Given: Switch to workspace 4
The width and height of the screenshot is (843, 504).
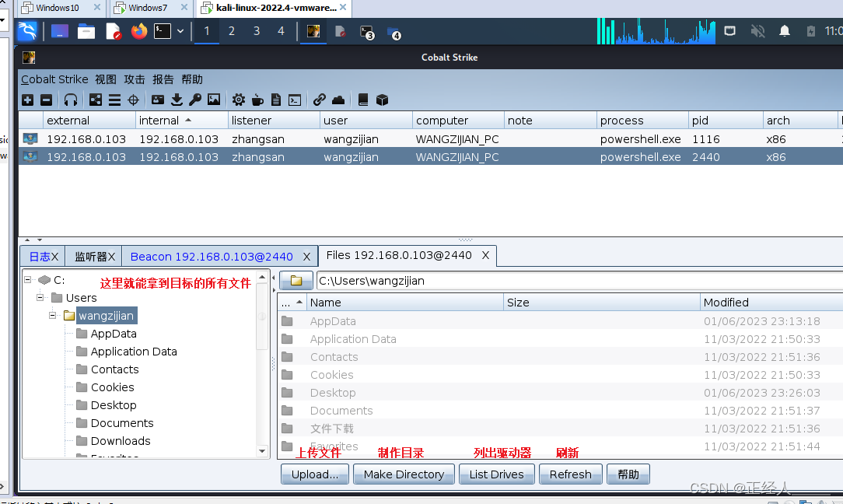Looking at the screenshot, I should [281, 31].
